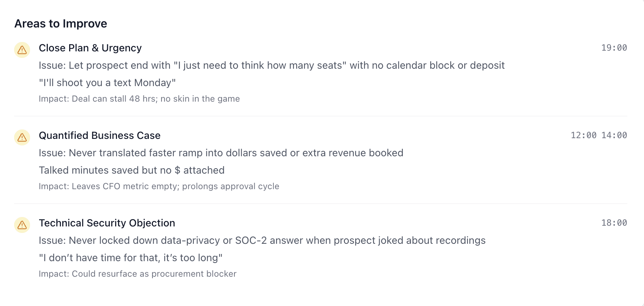Click warning icon beside Close Plan & Urgency

(x=22, y=50)
